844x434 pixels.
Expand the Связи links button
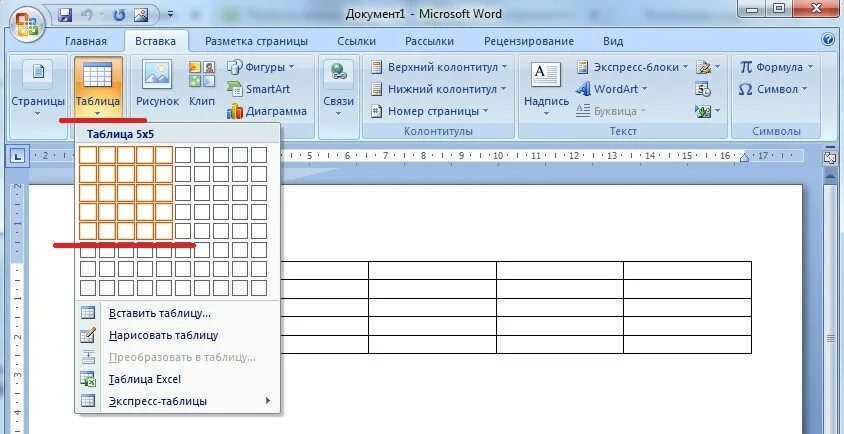coord(339,88)
